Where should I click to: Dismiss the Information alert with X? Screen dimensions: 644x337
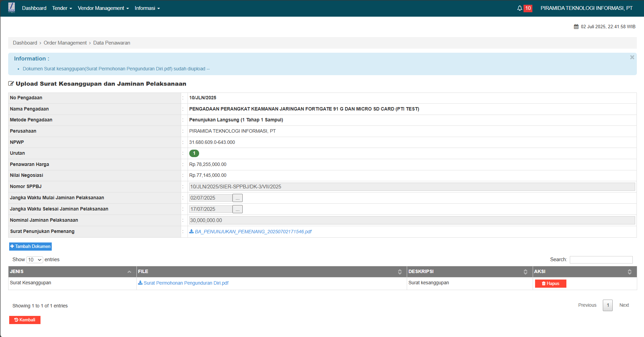[x=632, y=57]
